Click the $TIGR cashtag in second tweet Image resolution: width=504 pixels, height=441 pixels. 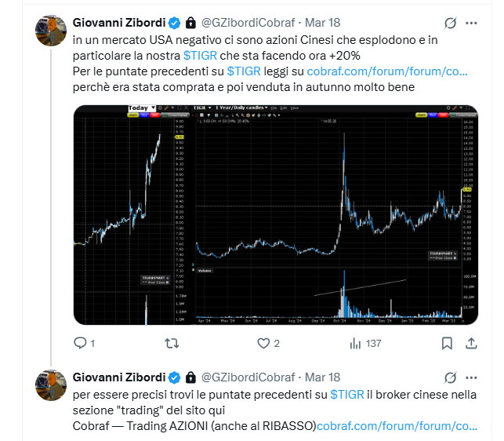pos(347,395)
